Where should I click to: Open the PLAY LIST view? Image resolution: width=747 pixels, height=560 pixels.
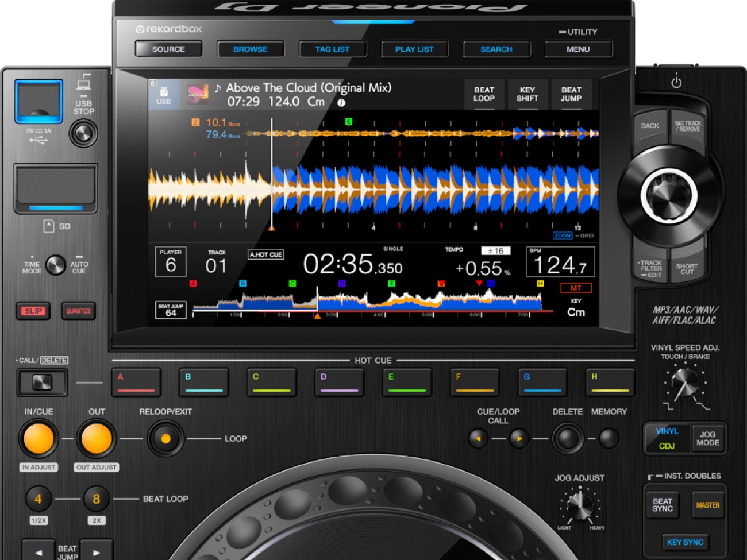pos(414,49)
